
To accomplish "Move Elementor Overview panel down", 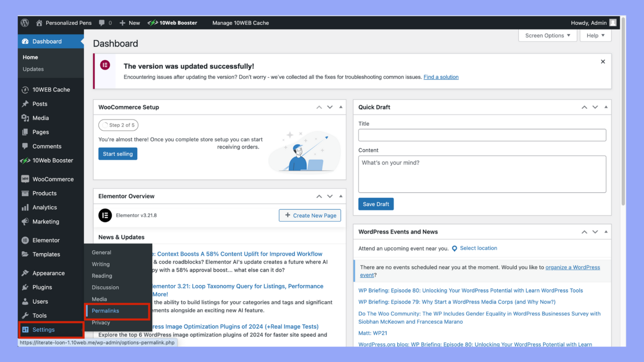I will (330, 196).
